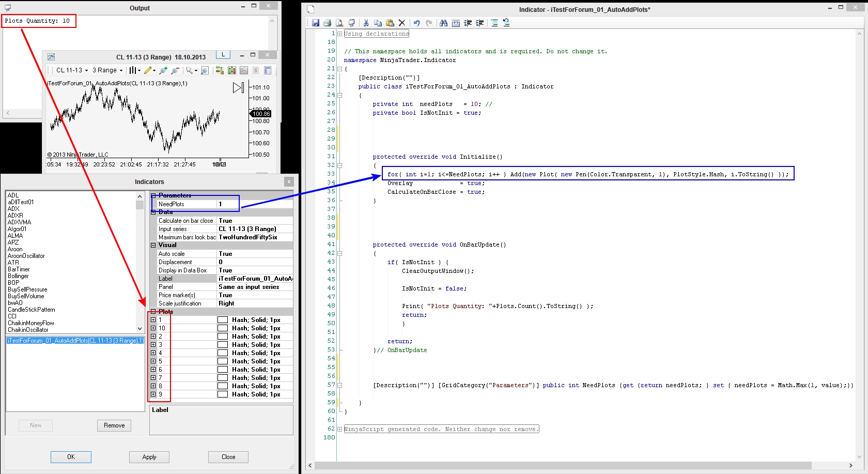Image resolution: width=868 pixels, height=474 pixels.
Task: Zoom out on the chart
Action: click(x=175, y=70)
